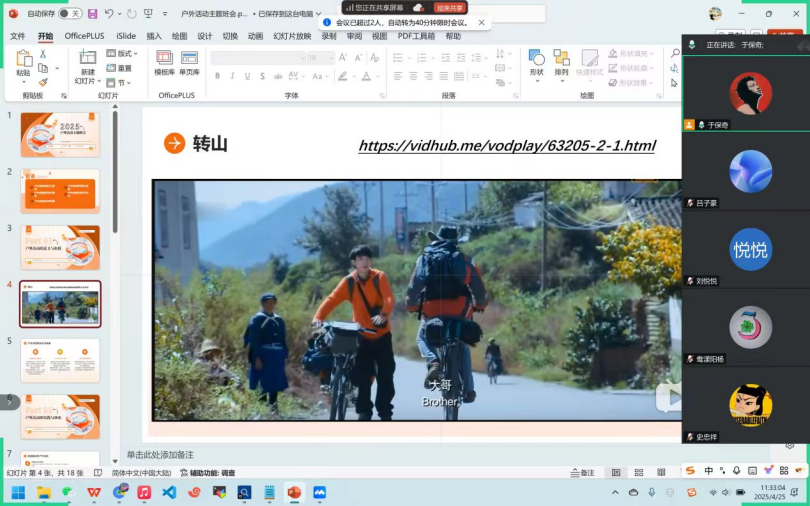Open the OfficePLUS single page library icon
The width and height of the screenshot is (810, 506).
(x=189, y=62)
